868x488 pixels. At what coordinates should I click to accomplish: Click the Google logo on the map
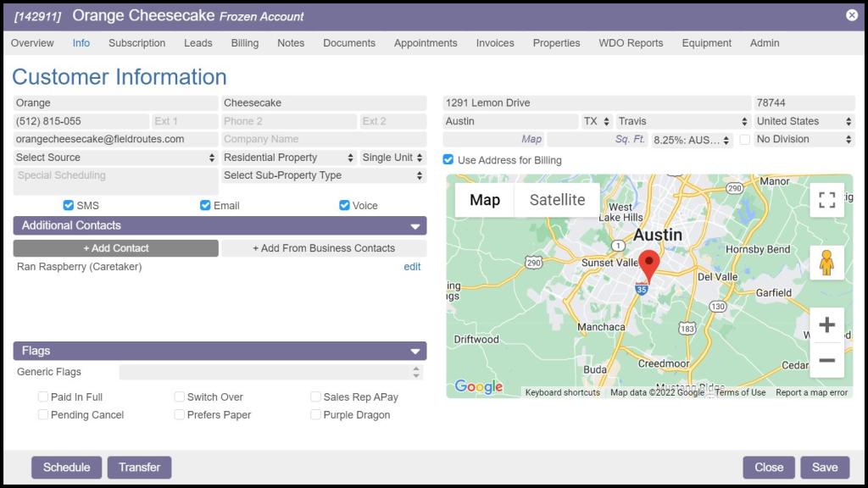tap(479, 387)
